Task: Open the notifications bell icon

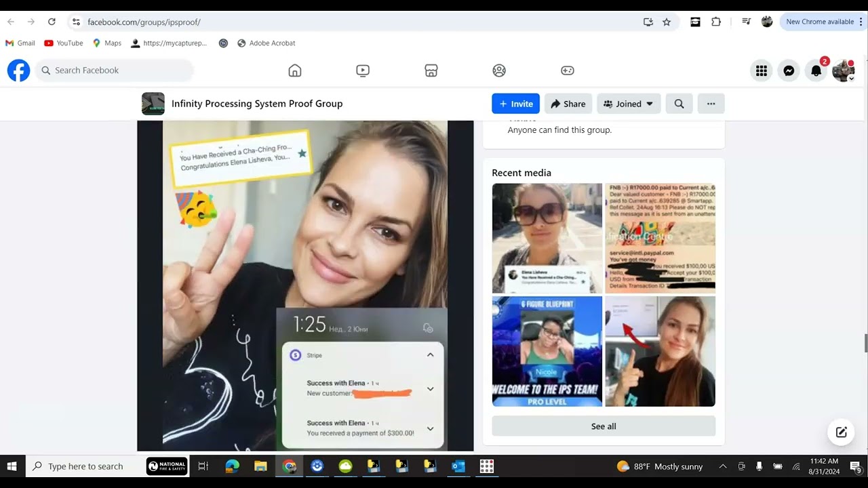Action: (x=816, y=70)
